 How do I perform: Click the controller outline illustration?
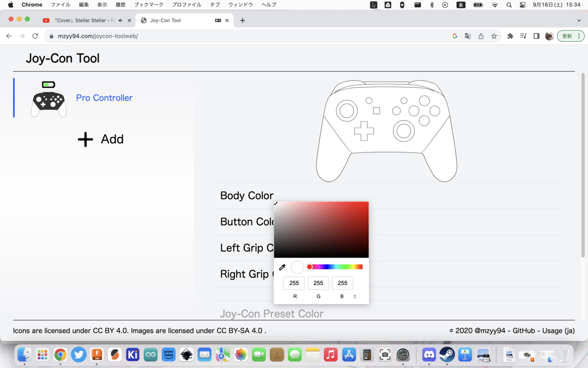coord(387,131)
